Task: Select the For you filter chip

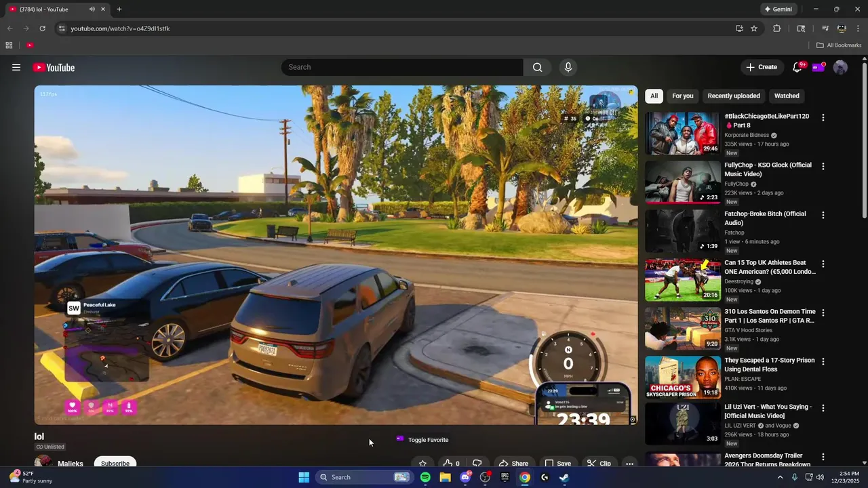Action: coord(682,96)
